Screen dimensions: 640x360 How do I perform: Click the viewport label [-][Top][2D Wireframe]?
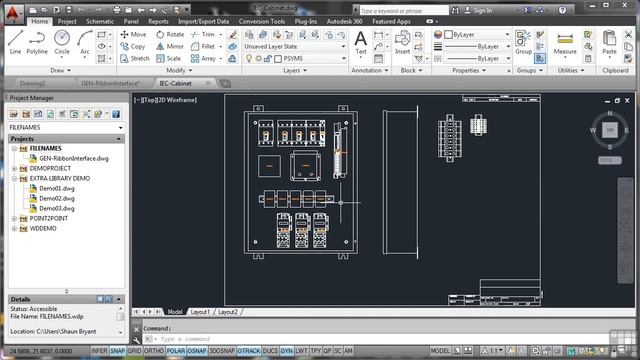(x=165, y=100)
